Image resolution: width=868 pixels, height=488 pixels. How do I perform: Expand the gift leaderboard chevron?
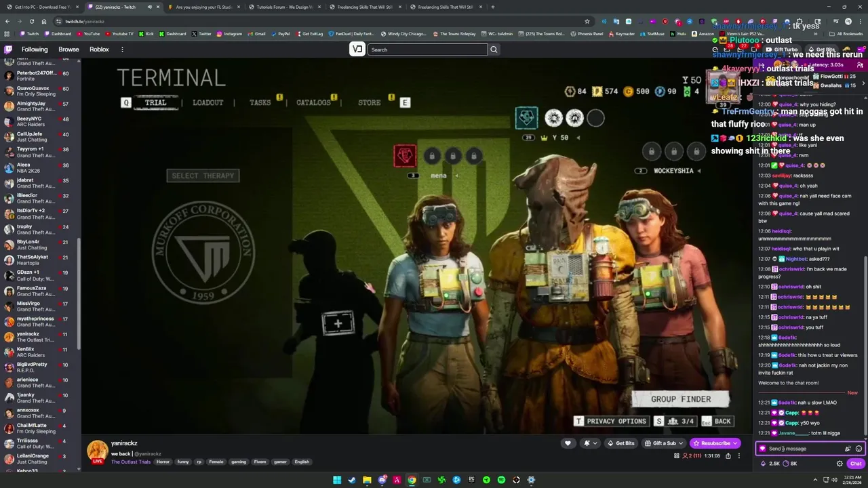pos(863,83)
